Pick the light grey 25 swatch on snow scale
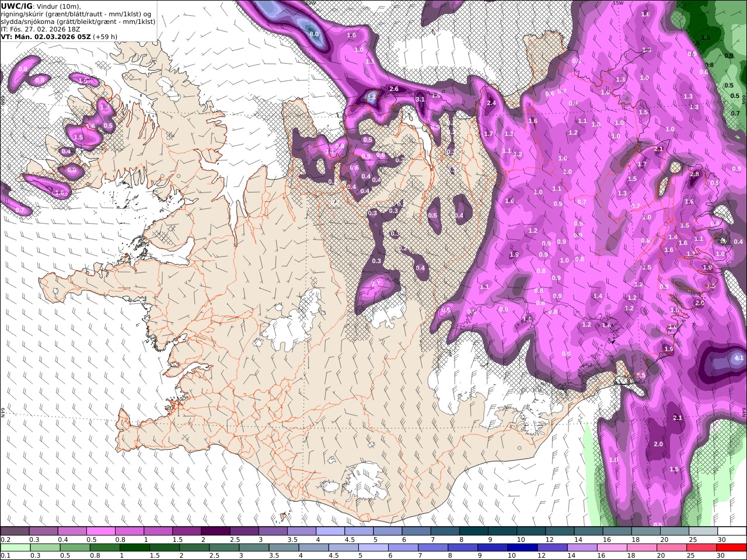This screenshot has width=747, height=560. click(703, 531)
